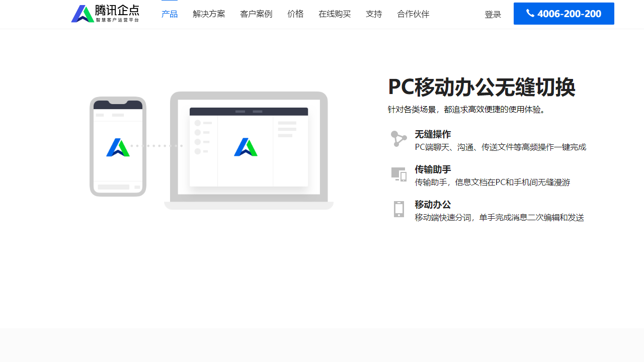Click the 登录 login link
The height and width of the screenshot is (362, 644).
(x=493, y=15)
